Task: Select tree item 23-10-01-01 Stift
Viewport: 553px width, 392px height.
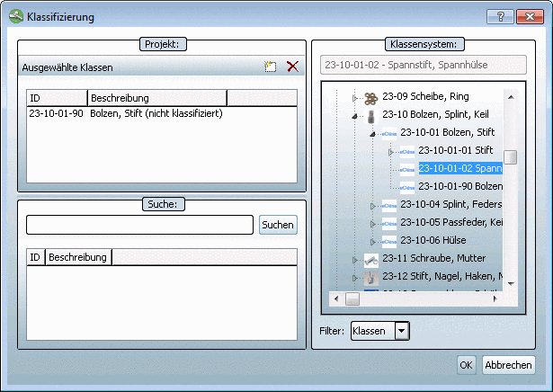Action: pos(456,150)
